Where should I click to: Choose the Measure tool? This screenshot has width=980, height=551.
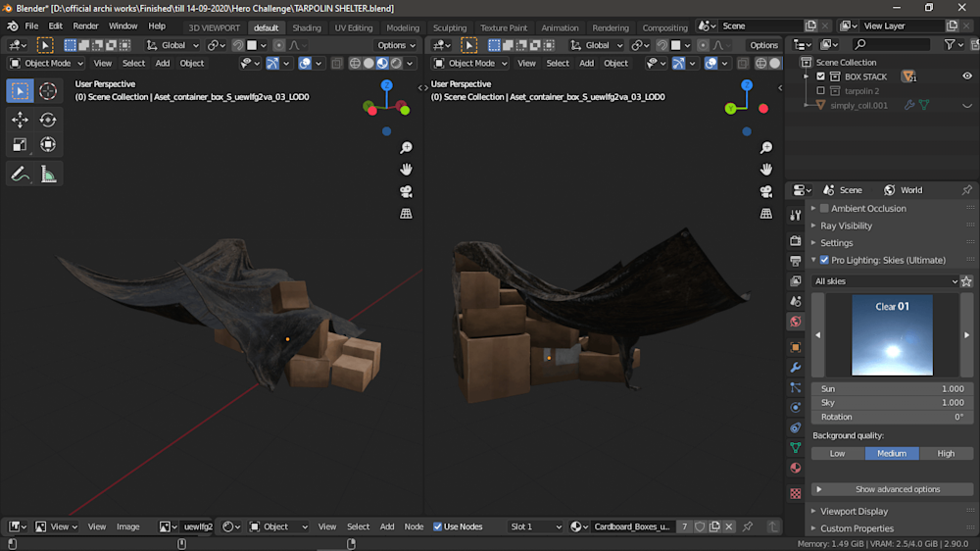point(48,175)
